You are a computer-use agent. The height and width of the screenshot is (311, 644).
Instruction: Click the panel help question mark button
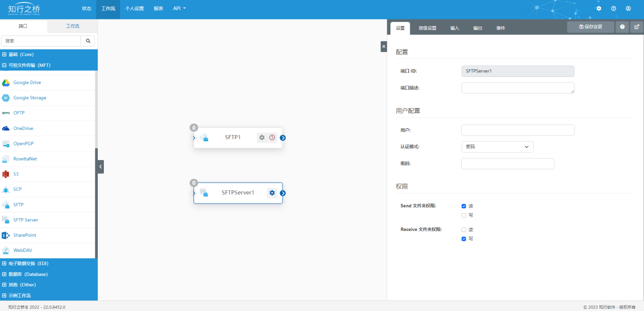coord(622,27)
